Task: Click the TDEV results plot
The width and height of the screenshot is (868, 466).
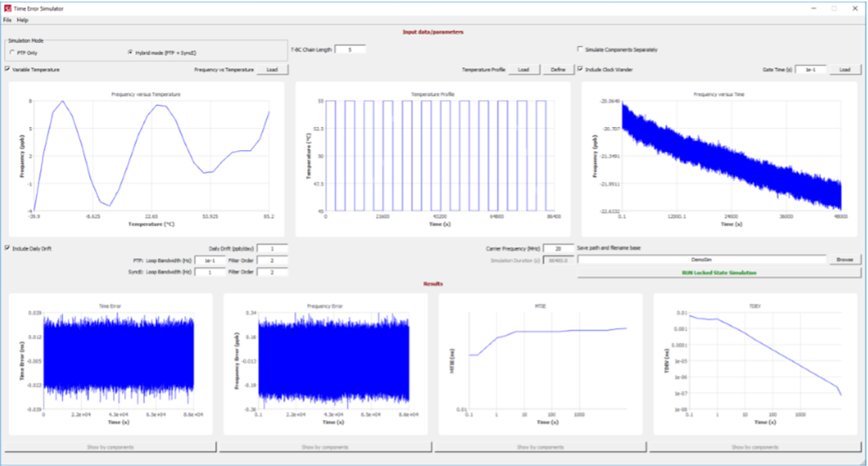Action: tap(755, 364)
